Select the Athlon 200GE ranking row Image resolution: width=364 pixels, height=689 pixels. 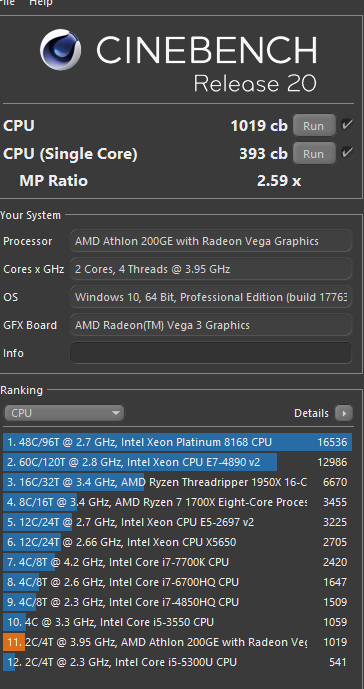(x=178, y=642)
